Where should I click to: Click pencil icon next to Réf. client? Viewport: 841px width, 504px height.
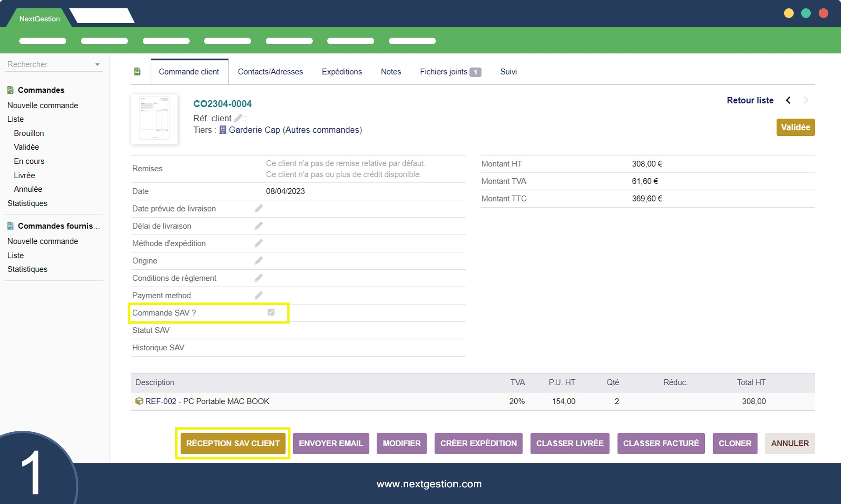[x=238, y=118]
